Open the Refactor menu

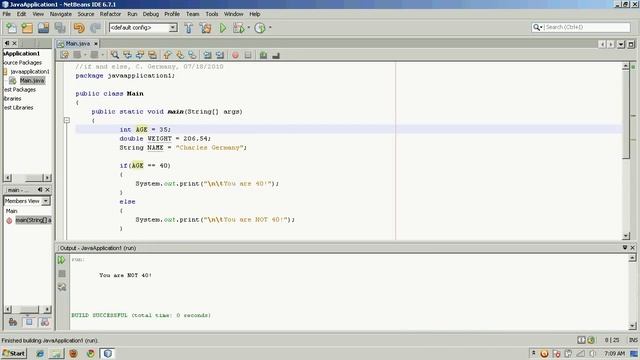110,14
